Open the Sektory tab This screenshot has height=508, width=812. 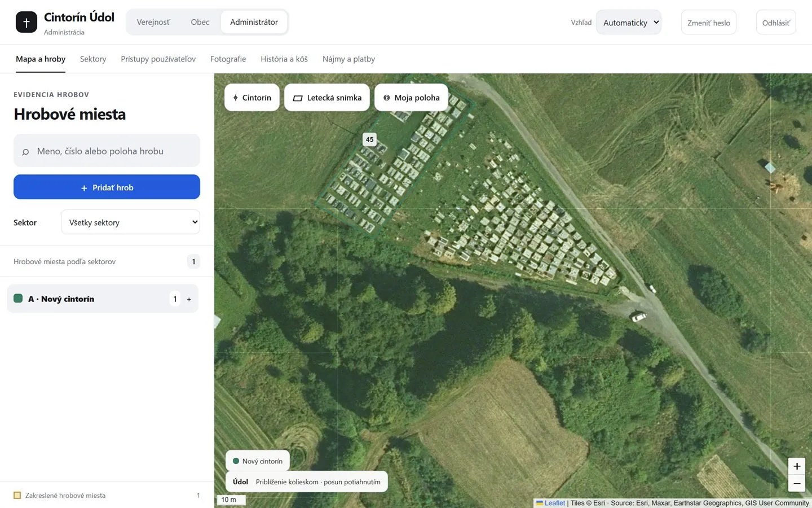click(x=93, y=59)
